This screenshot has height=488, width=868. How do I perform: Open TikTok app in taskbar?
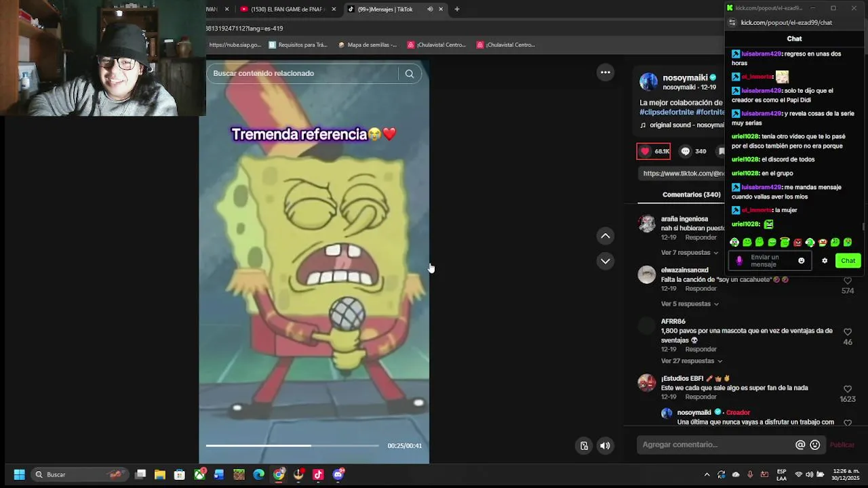[x=318, y=474]
